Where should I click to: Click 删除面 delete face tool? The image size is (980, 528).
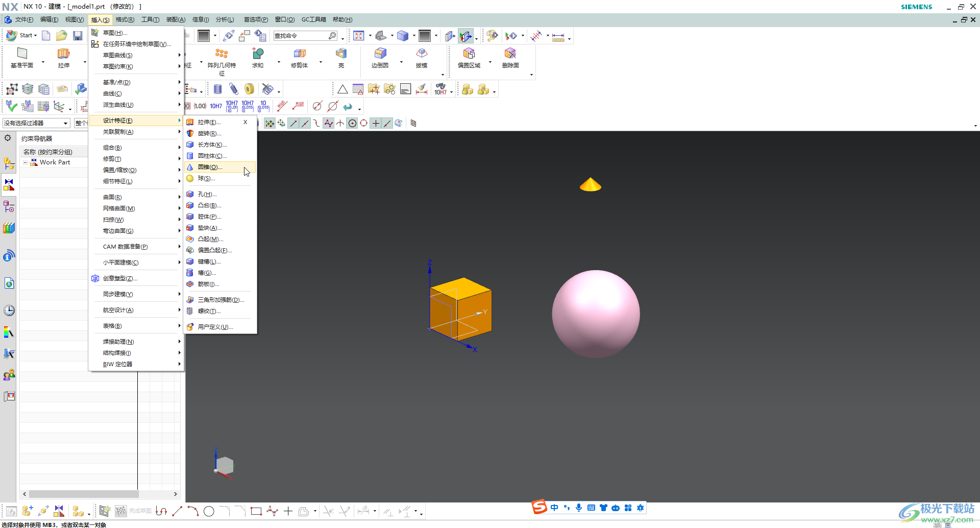pyautogui.click(x=510, y=58)
